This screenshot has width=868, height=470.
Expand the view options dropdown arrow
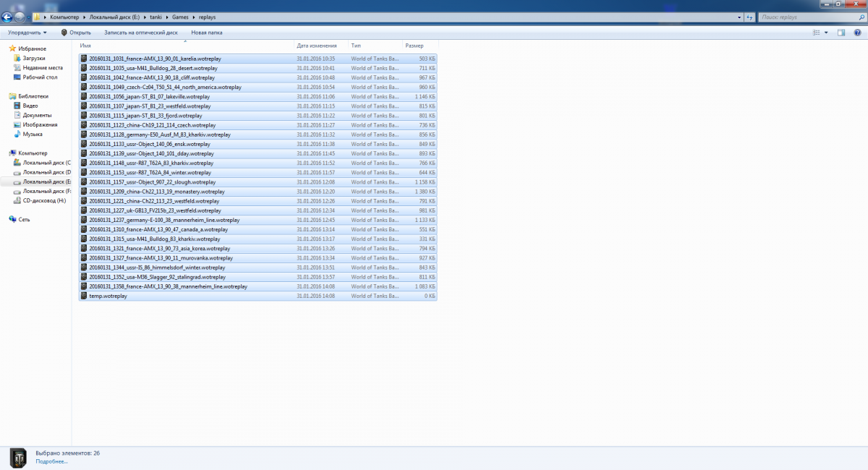[x=827, y=33]
